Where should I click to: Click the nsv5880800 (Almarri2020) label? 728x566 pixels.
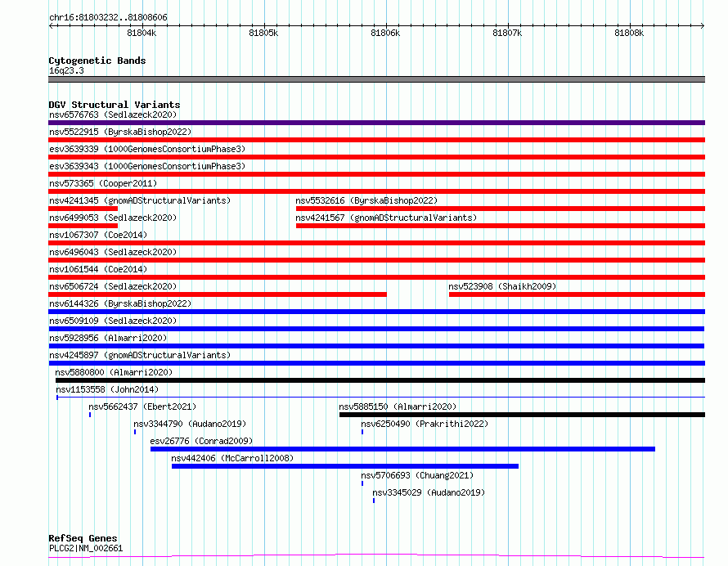114,372
